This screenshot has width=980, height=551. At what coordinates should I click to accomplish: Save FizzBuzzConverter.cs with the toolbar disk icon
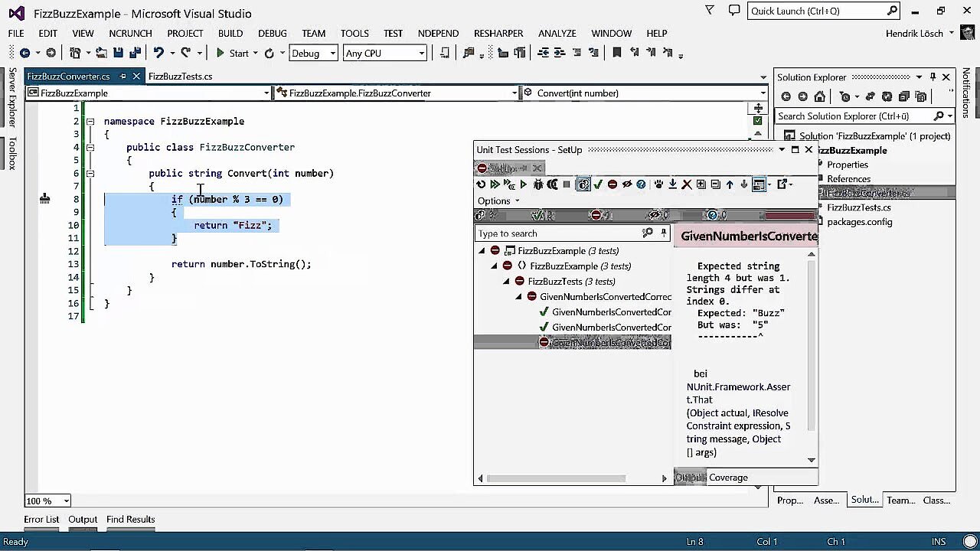click(118, 53)
